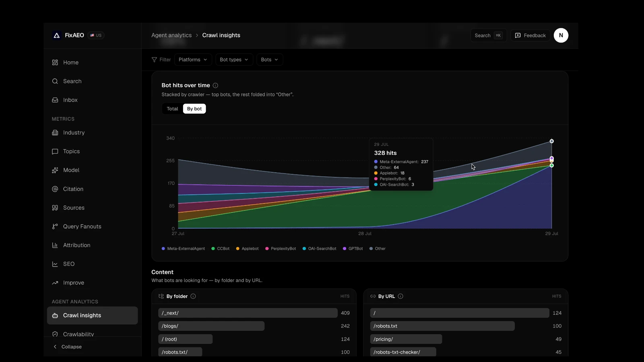Go to Inbox in sidebar

[x=92, y=100]
